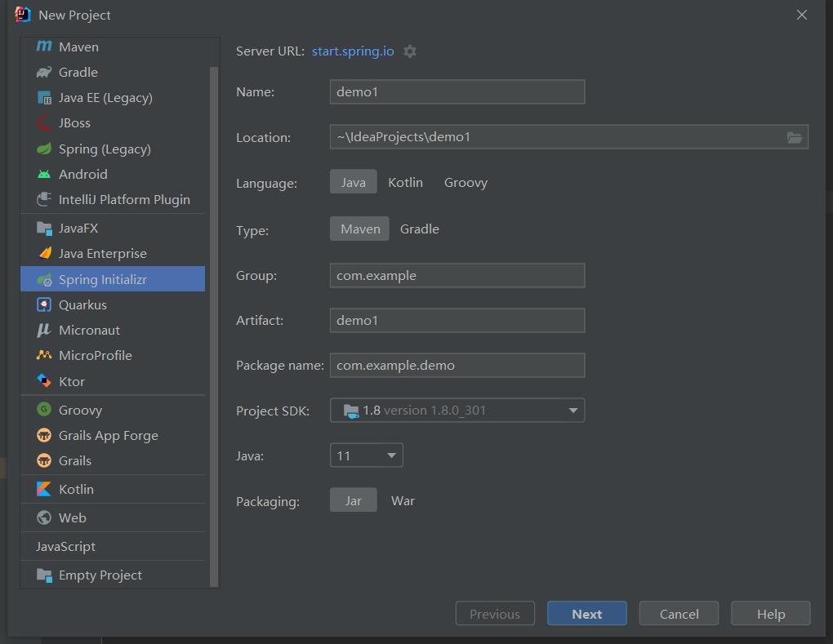Click the Java EE (Legacy) icon
The width and height of the screenshot is (833, 644).
tap(44, 98)
